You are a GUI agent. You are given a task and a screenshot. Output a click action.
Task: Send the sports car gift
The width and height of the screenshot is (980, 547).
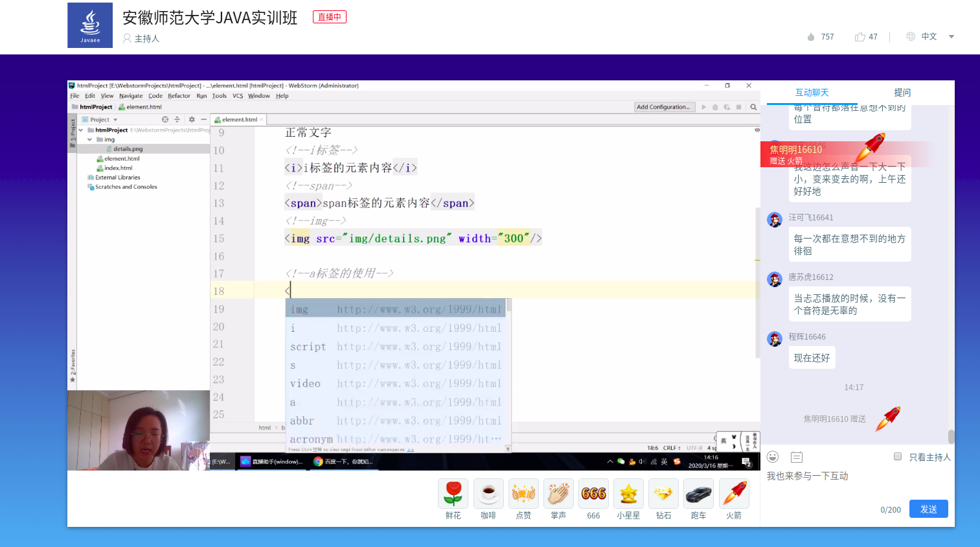[x=698, y=494]
